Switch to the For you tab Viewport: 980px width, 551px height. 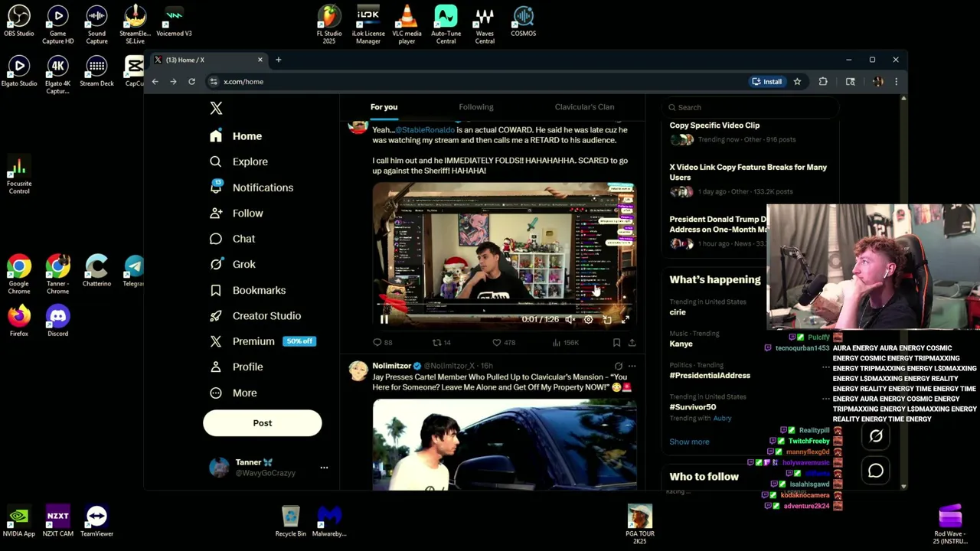coord(384,107)
